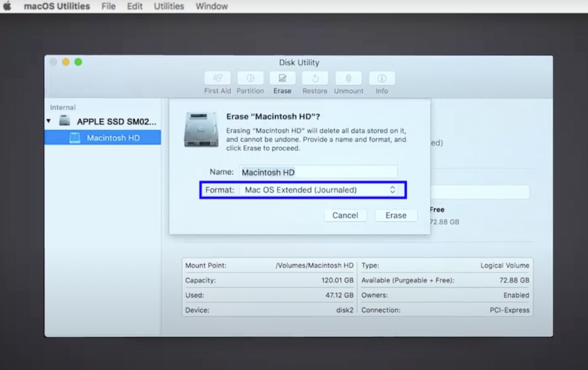Click the First Aid toolbar icon
Image resolution: width=588 pixels, height=370 pixels.
point(218,78)
